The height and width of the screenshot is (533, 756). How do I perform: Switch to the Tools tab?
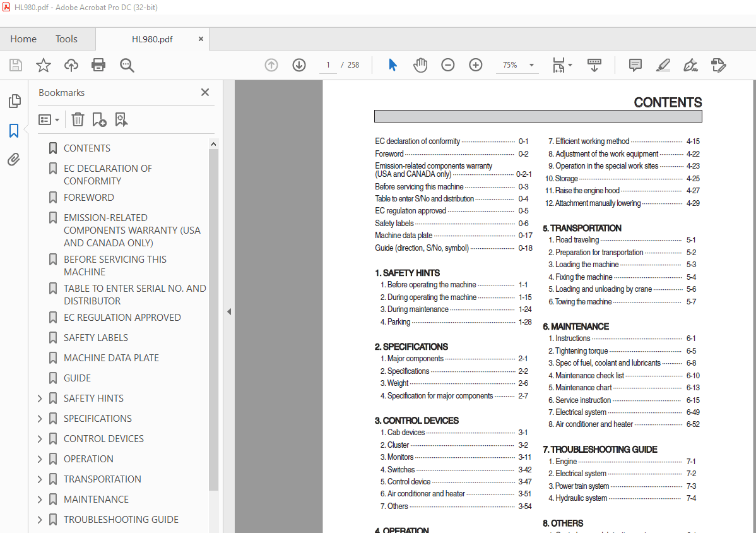pyautogui.click(x=66, y=39)
